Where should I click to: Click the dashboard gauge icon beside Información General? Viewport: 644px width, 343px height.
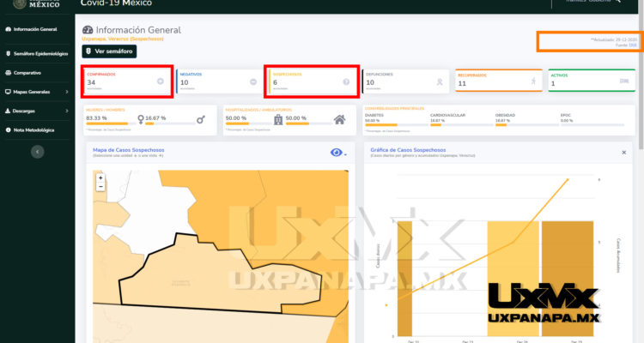pyautogui.click(x=88, y=30)
